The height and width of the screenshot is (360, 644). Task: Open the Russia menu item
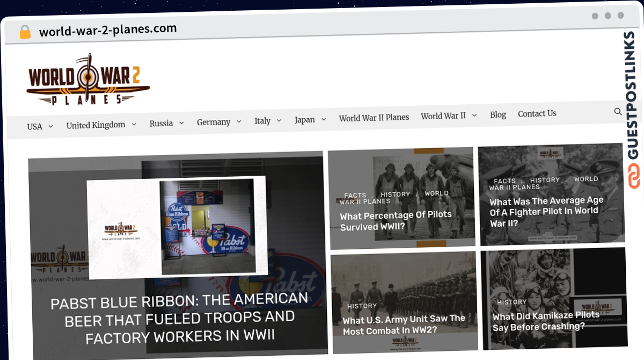point(161,124)
